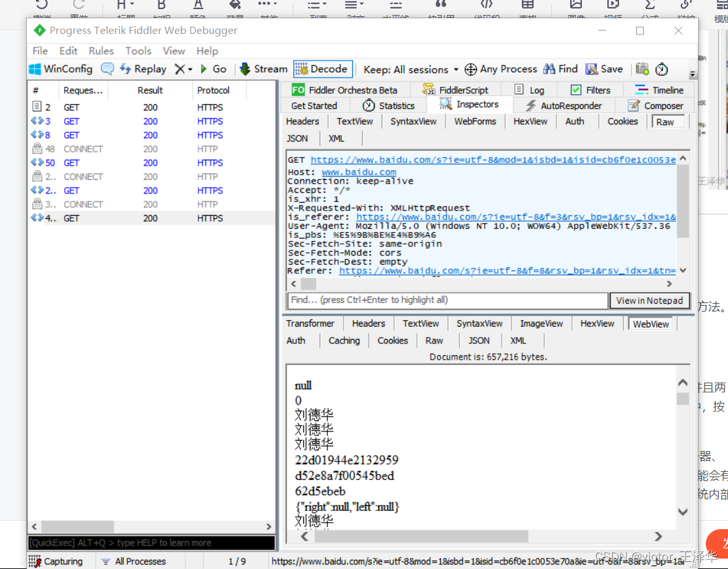Open the Composer tab
Screen dimensions: 728x569
coord(655,106)
